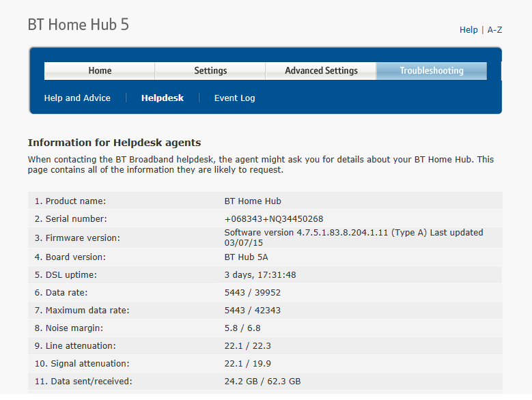The height and width of the screenshot is (400, 532).
Task: Select value '24.2 GB / 62.3 GB'
Action: 263,382
